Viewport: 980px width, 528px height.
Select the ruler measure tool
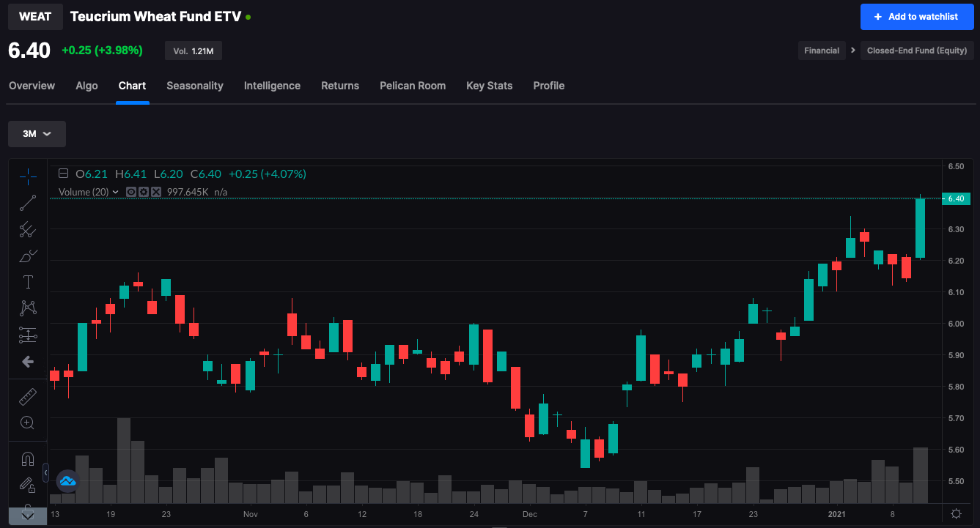click(x=28, y=397)
